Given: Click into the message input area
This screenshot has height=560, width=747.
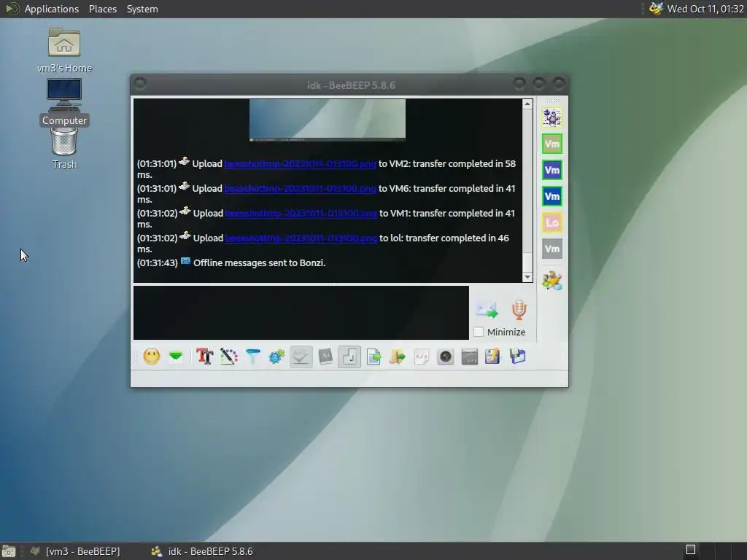Looking at the screenshot, I should 301,313.
